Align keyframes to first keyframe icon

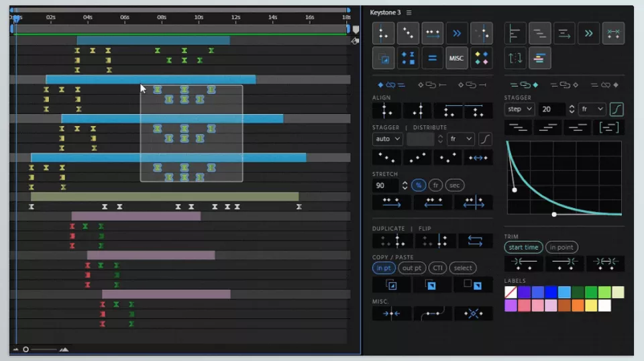tap(386, 111)
